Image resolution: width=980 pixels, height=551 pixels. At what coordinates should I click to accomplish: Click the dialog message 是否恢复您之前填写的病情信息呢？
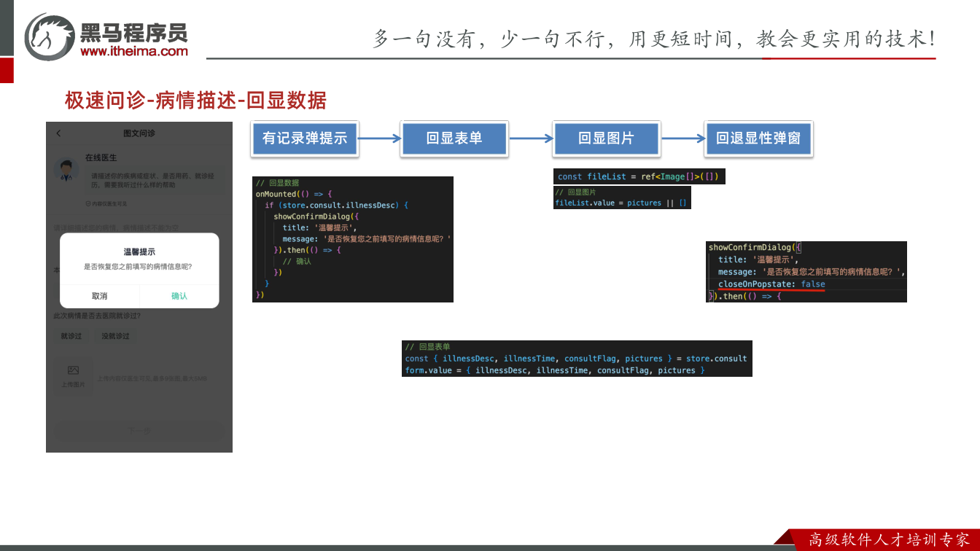tap(139, 267)
